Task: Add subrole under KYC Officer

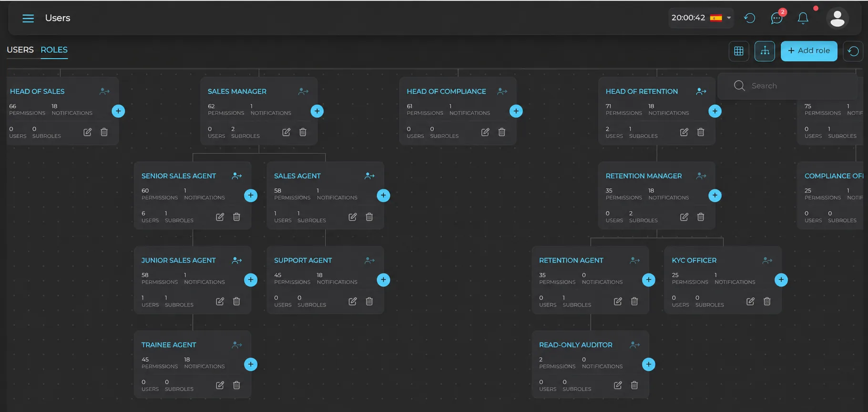Action: click(781, 280)
